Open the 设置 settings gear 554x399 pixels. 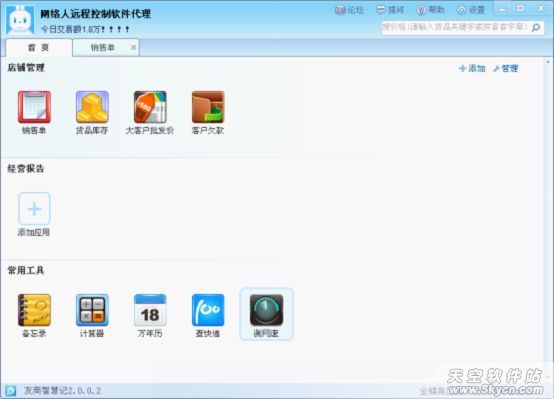(471, 10)
